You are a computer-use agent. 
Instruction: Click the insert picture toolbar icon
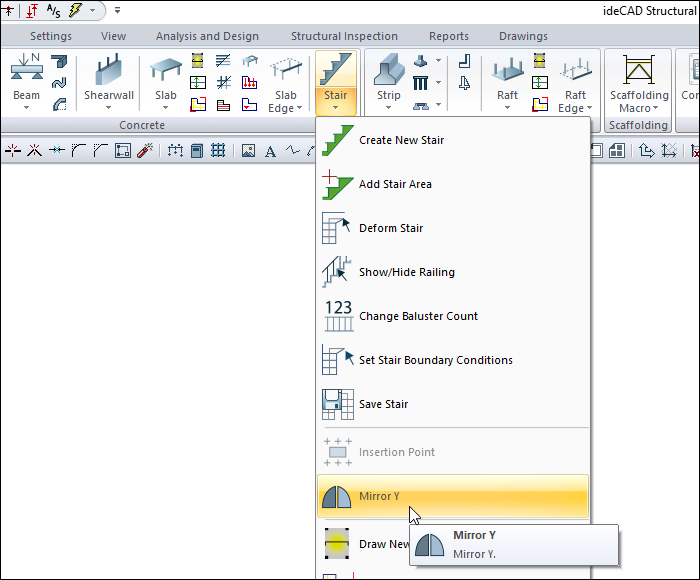pos(248,150)
